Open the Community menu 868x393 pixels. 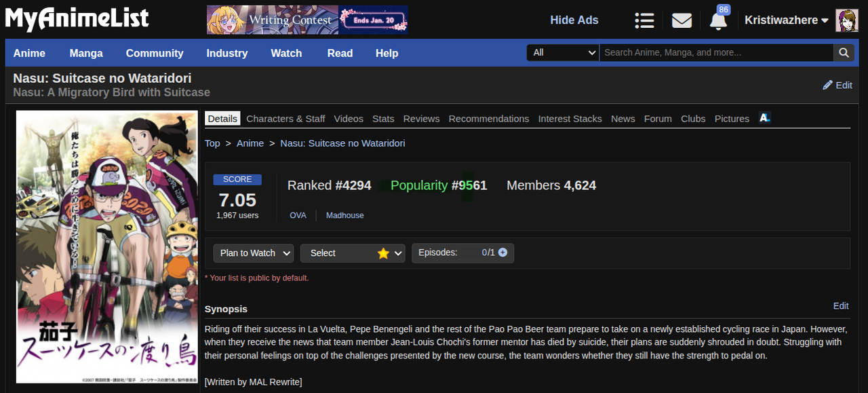pos(155,53)
